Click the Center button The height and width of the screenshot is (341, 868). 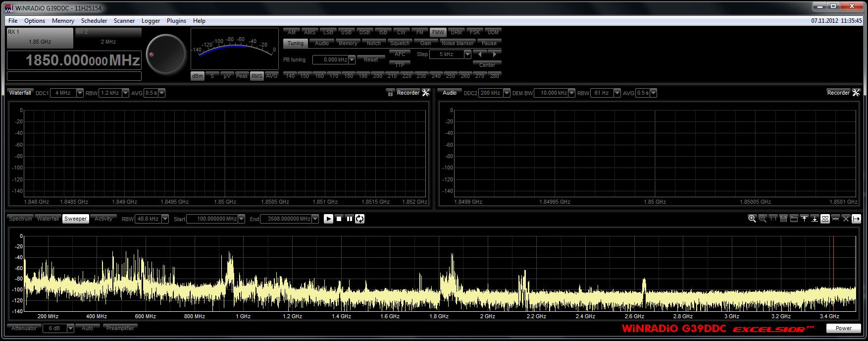click(x=487, y=65)
